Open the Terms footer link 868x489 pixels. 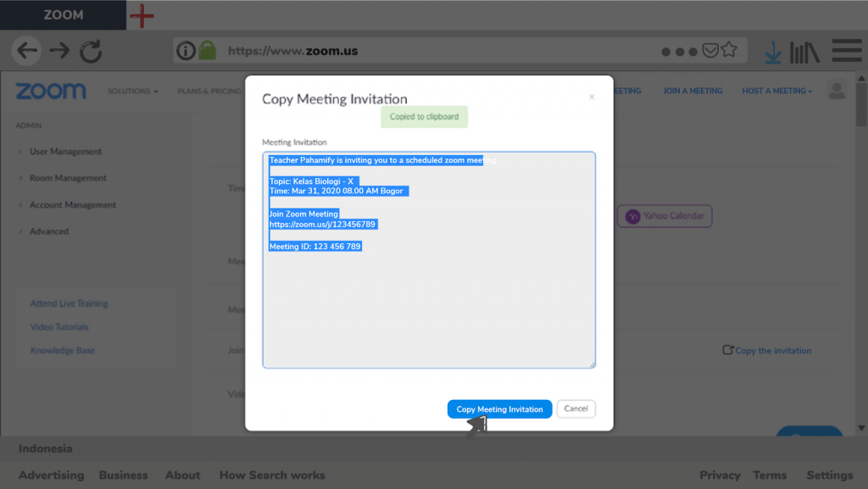point(770,475)
